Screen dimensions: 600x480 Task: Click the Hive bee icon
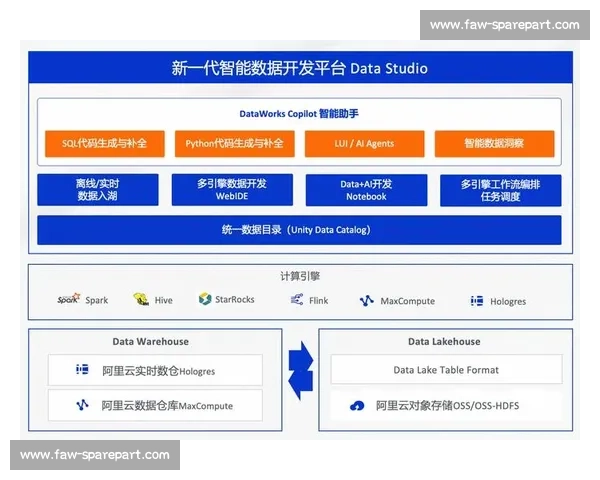click(x=141, y=299)
